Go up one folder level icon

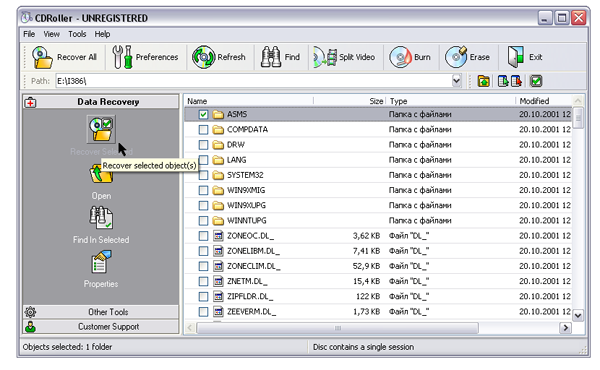[484, 81]
